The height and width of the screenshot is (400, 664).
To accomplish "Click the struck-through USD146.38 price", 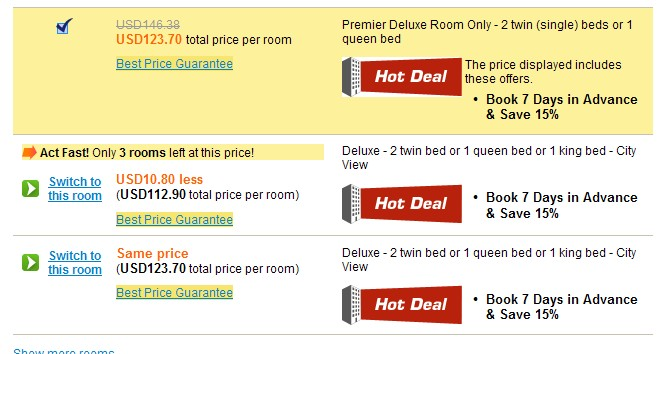I will (x=148, y=25).
